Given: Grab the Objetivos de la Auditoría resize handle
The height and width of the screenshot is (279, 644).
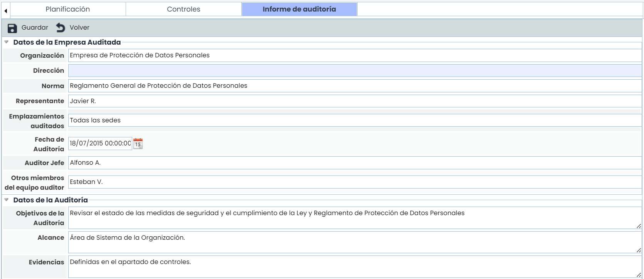Looking at the screenshot, I should point(639,226).
